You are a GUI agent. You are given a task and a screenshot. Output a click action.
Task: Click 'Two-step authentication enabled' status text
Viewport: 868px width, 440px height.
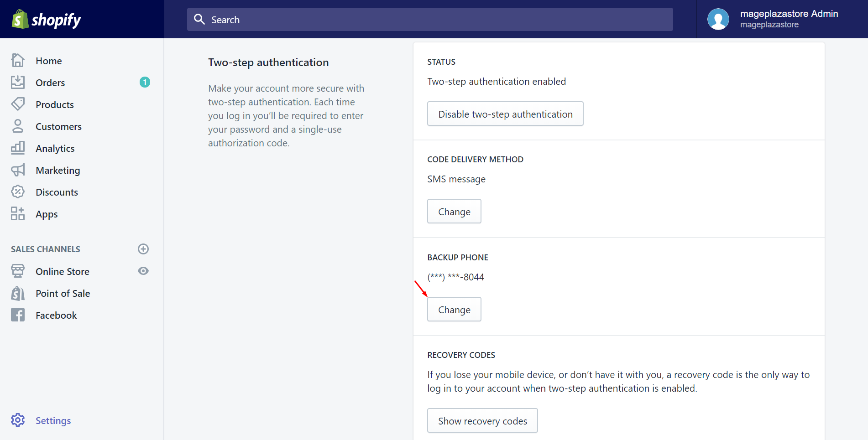tap(497, 82)
